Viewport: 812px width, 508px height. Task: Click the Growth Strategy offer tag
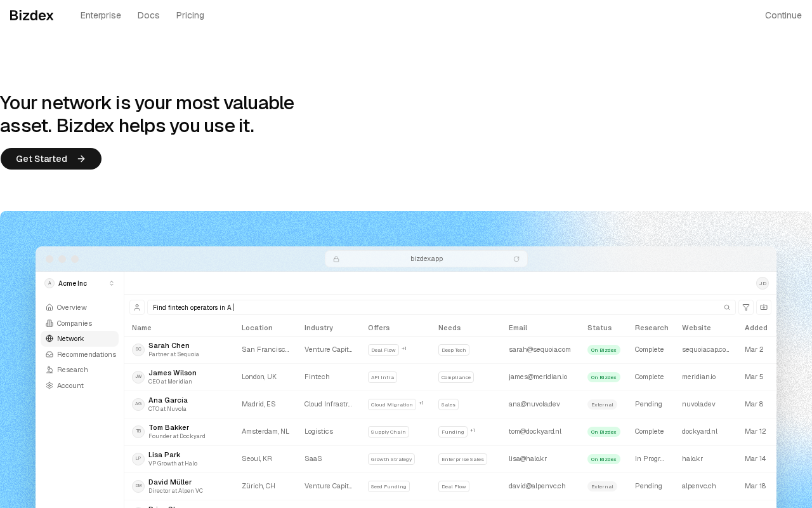[391, 459]
